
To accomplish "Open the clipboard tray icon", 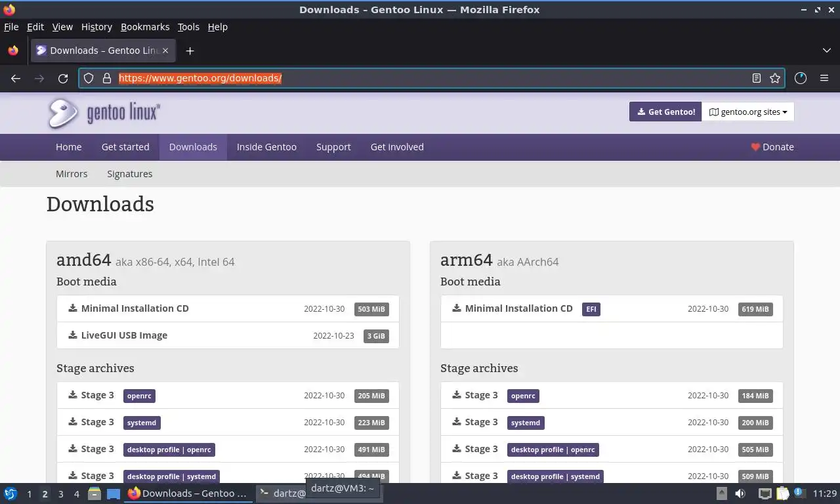I will (782, 493).
